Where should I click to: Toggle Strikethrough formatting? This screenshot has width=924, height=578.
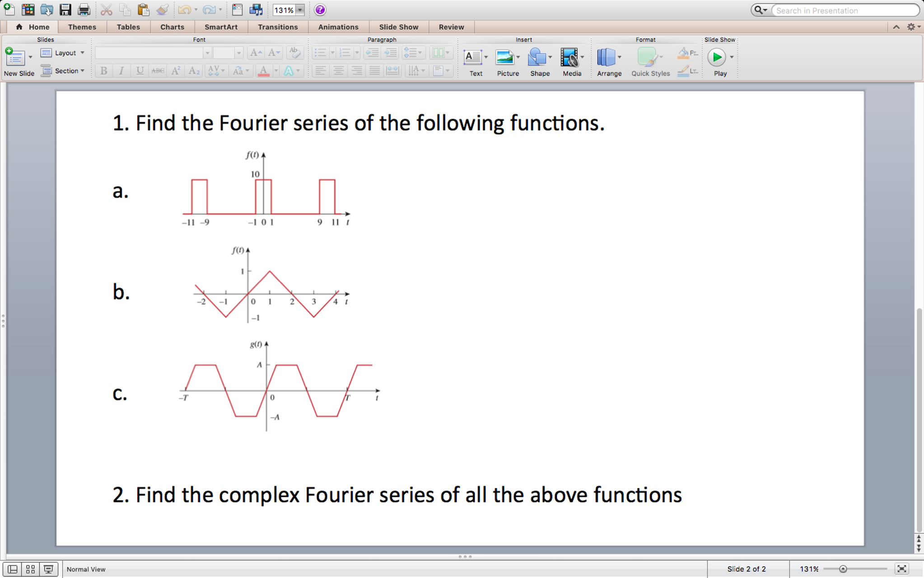pos(158,70)
